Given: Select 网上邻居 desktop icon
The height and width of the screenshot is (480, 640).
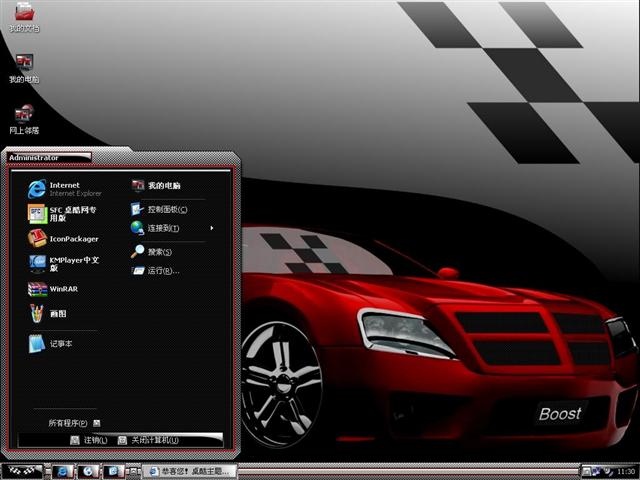Looking at the screenshot, I should 24,118.
